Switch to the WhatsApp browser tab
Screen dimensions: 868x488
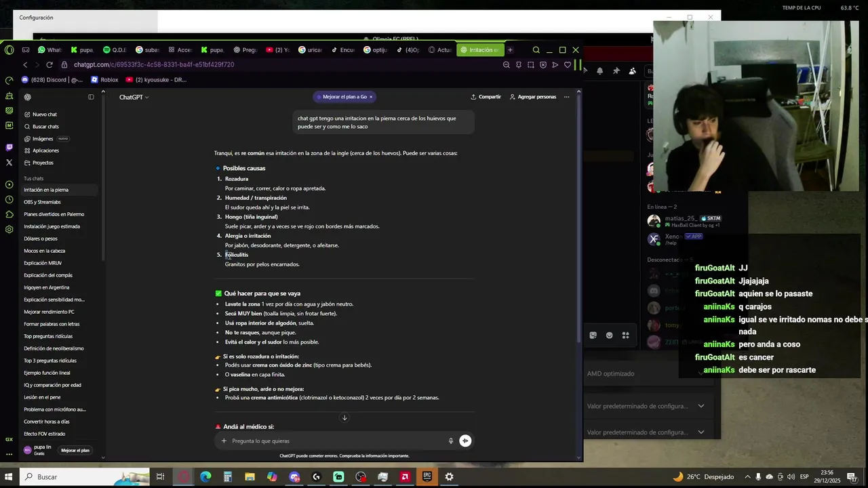50,49
